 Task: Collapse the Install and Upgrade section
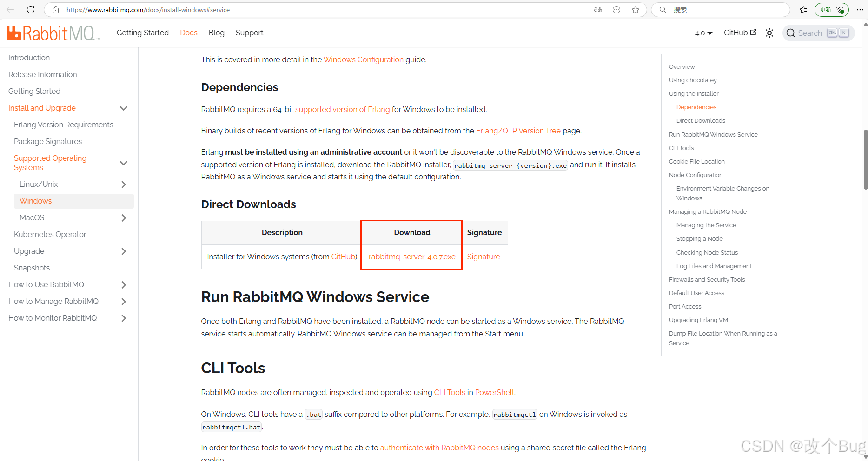click(124, 108)
